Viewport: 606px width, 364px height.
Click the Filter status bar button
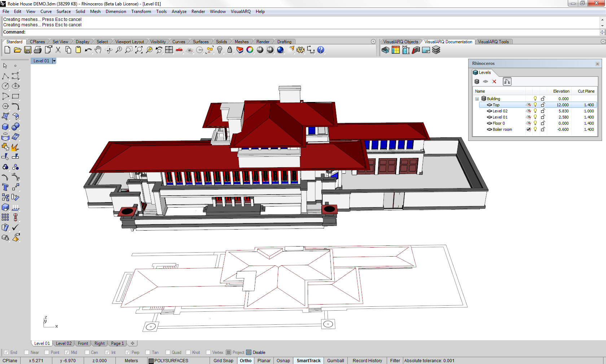pyautogui.click(x=395, y=360)
